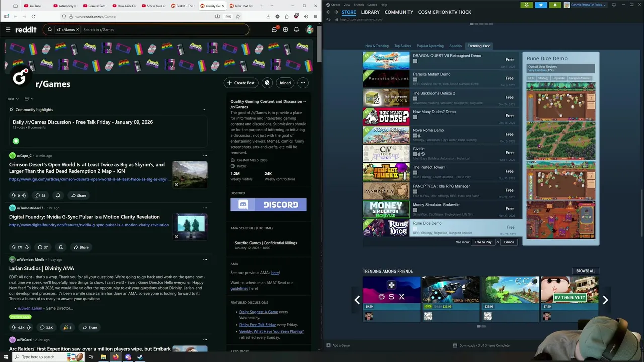Open Reddit notifications bell in header
This screenshot has height=362, width=644.
pos(296,30)
